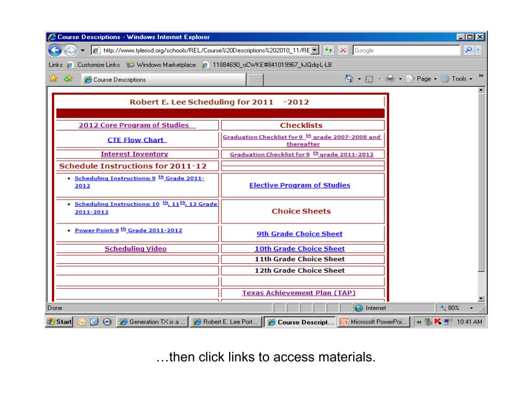Open the Page menu

(422, 79)
